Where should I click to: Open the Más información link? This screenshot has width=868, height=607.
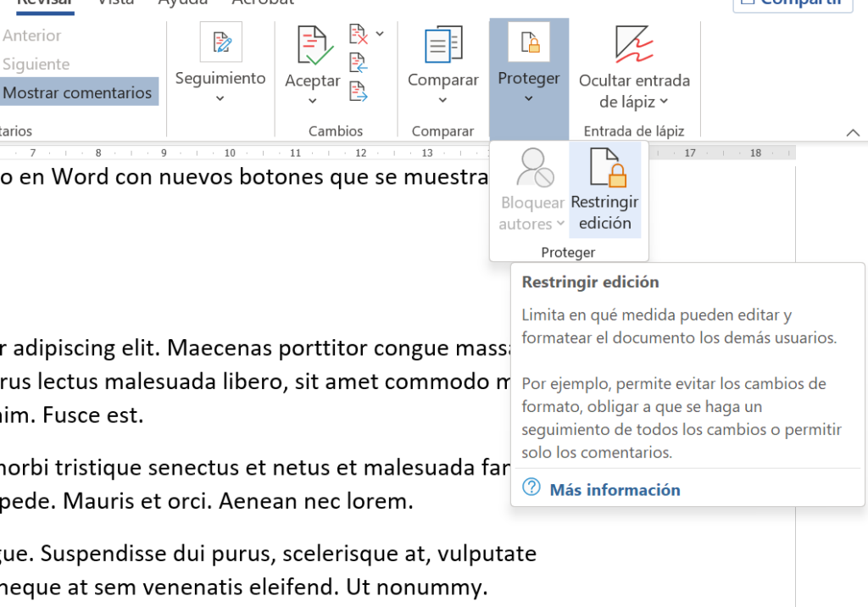coord(615,490)
